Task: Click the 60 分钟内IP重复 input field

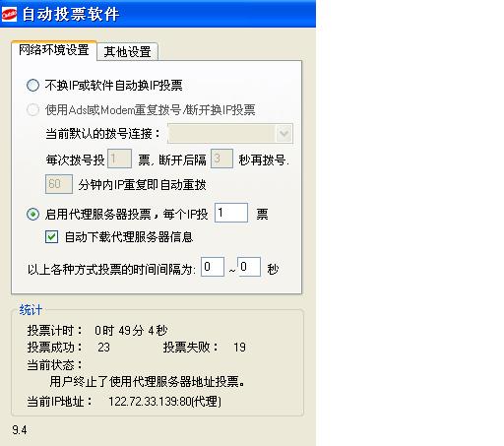Action: [59, 184]
